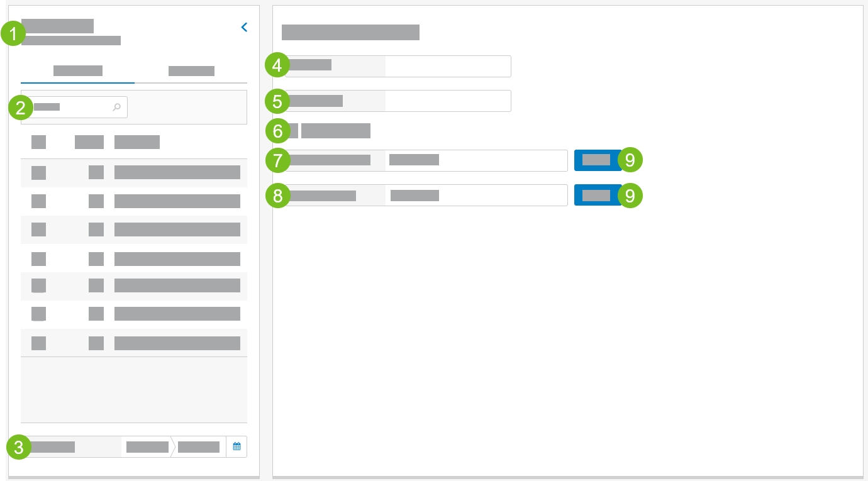
Task: Click the green callout badge numbered 4
Action: [x=277, y=65]
